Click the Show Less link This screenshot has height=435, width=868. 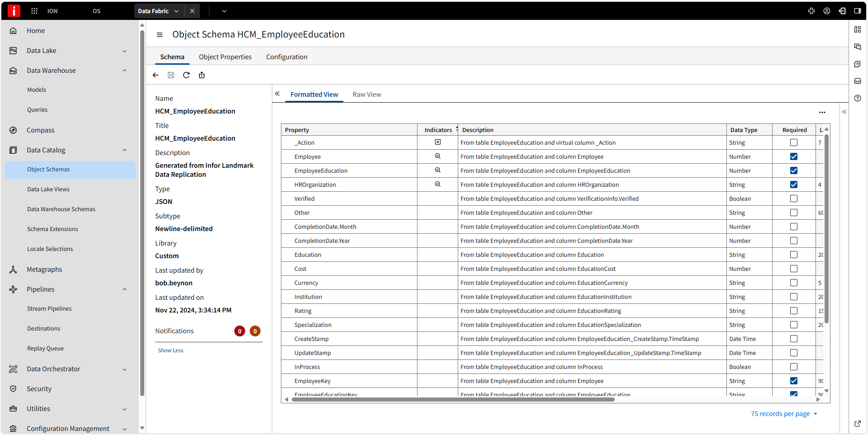[171, 350]
